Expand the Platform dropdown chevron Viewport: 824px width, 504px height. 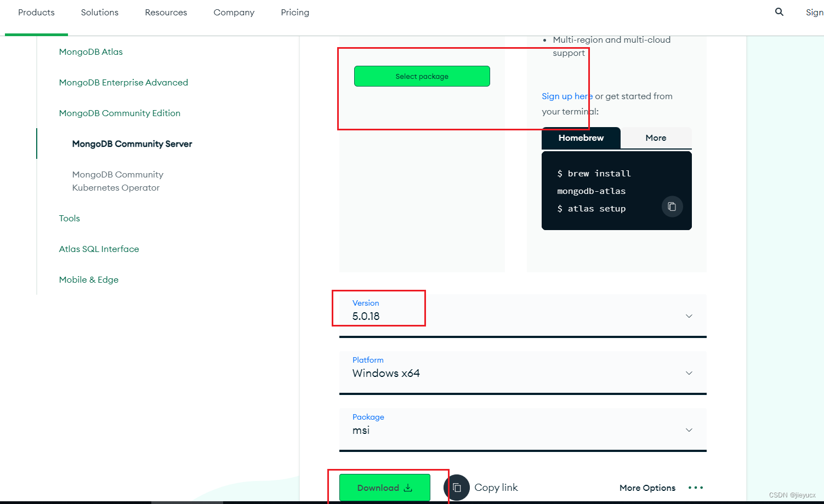(689, 373)
